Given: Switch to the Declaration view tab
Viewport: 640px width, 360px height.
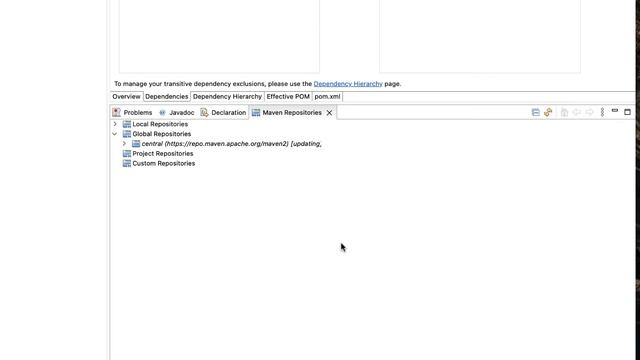Looking at the screenshot, I should click(x=223, y=113).
